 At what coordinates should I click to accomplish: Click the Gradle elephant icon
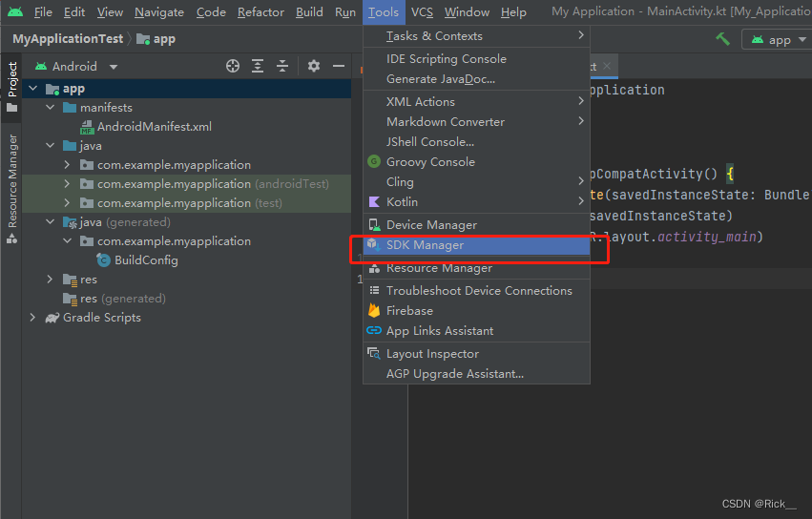52,318
